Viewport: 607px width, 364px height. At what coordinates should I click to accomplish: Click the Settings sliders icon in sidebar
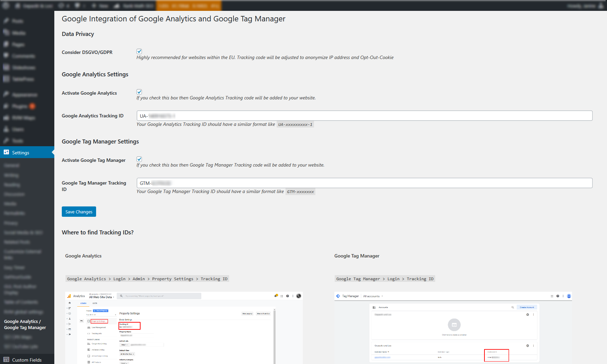pyautogui.click(x=6, y=152)
